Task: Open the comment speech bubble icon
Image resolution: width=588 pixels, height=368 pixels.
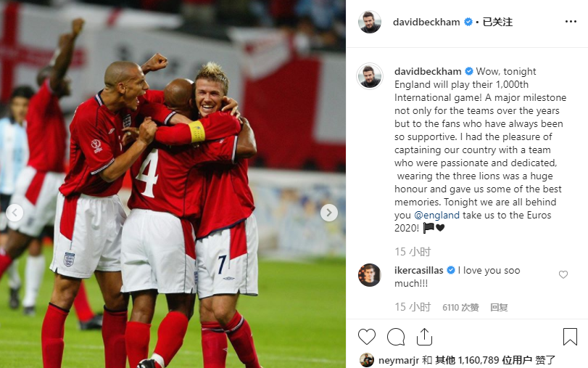Action: 396,337
